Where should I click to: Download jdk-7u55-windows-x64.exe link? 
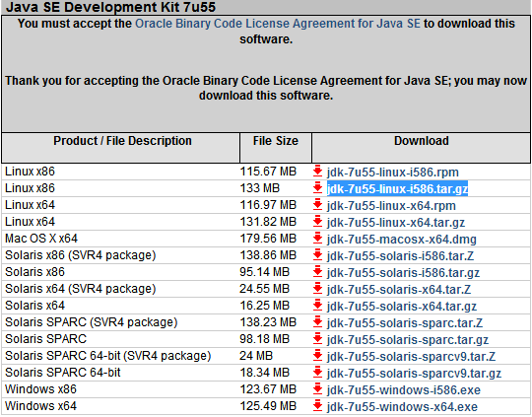402,407
